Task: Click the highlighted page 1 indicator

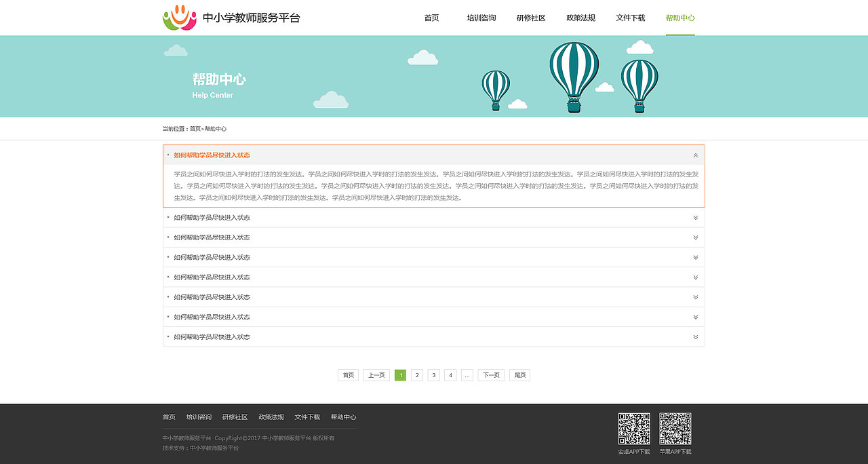Action: click(x=400, y=374)
